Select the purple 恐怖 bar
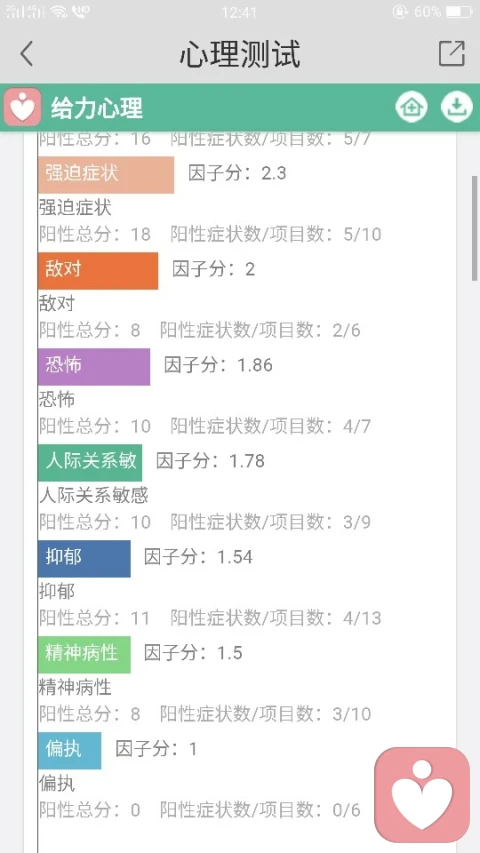Viewport: 480px width, 853px height. [x=94, y=367]
